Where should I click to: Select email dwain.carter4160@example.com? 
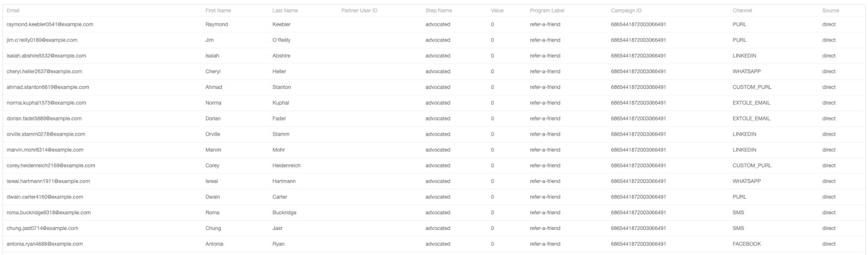[45, 197]
